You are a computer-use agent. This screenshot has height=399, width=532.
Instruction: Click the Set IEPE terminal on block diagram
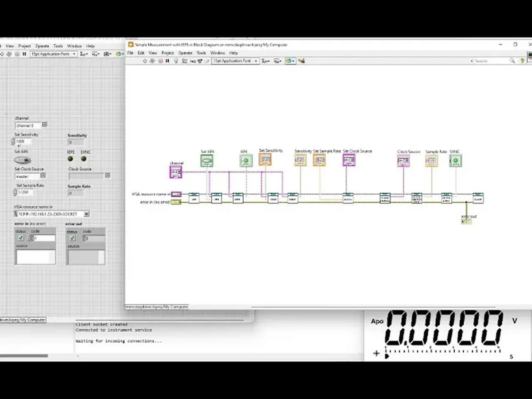point(207,160)
